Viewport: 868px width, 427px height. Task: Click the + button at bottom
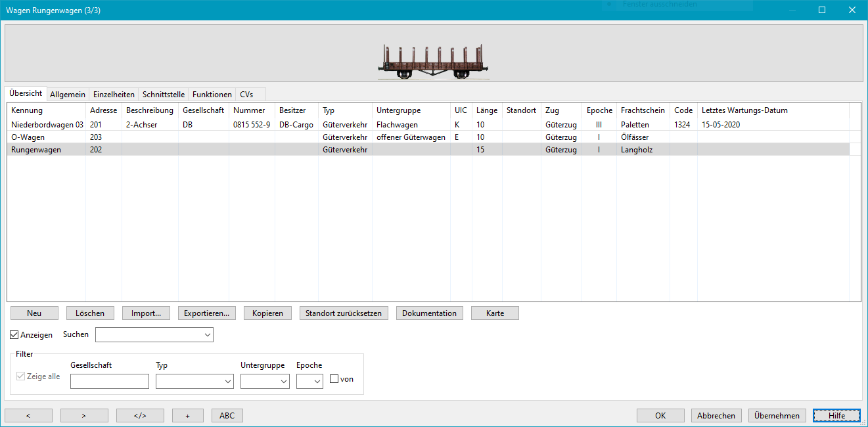(x=187, y=415)
